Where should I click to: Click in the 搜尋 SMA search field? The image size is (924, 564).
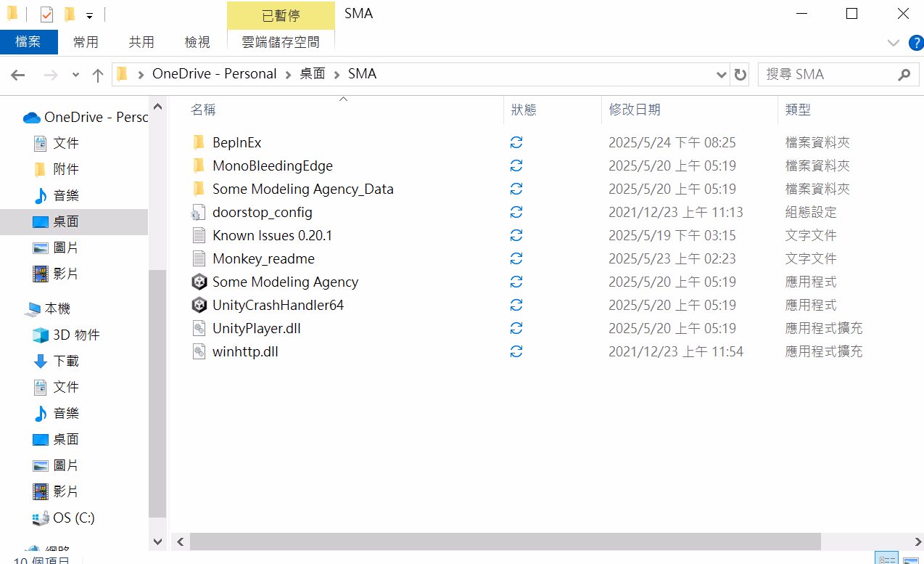coord(827,74)
